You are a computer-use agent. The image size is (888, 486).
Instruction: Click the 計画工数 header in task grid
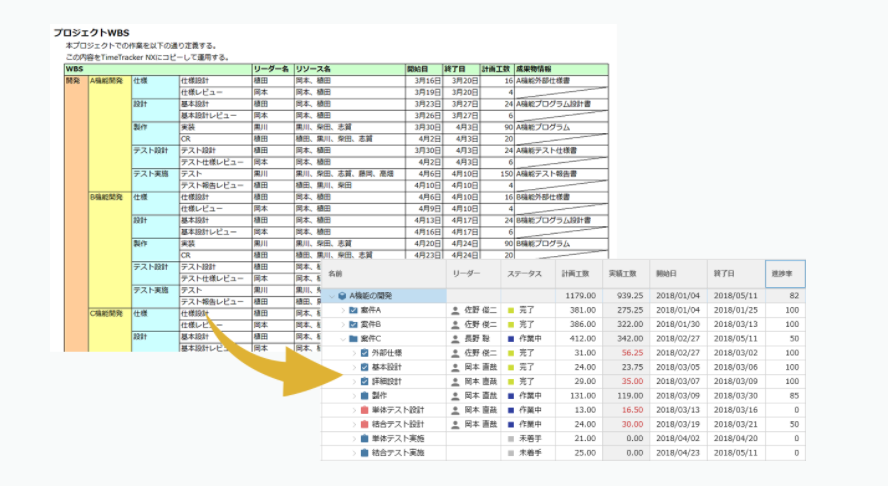(x=579, y=274)
